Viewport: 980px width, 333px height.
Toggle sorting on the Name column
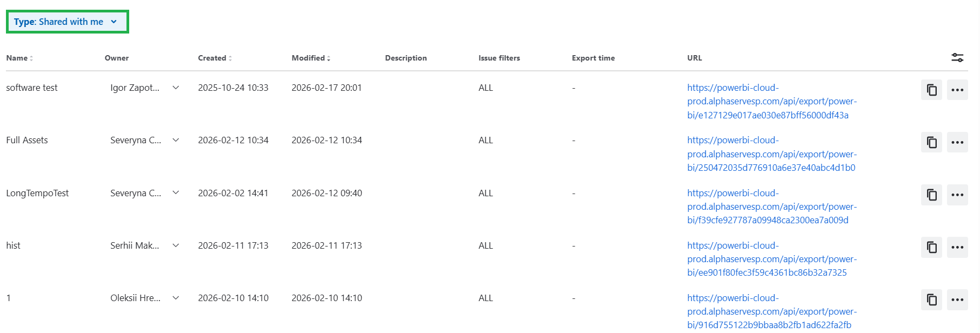(x=31, y=58)
